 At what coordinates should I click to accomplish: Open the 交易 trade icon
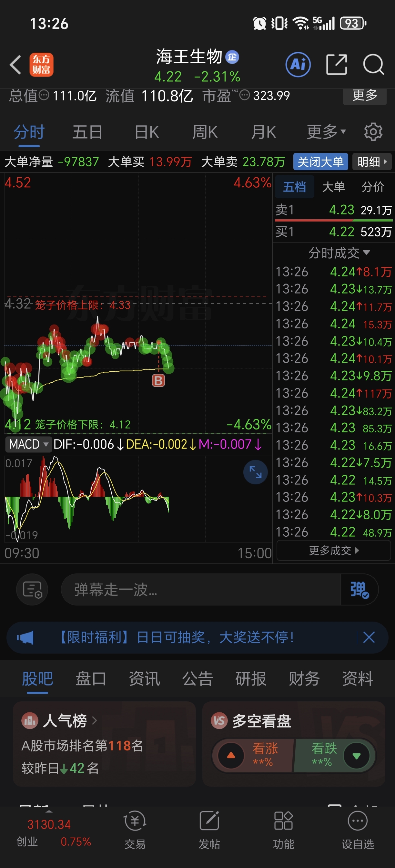point(135,830)
